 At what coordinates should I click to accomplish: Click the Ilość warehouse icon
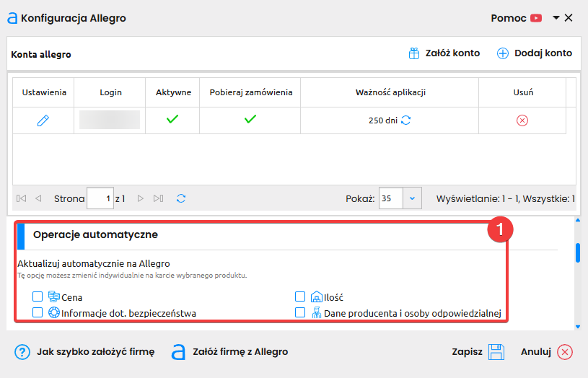pyautogui.click(x=317, y=296)
